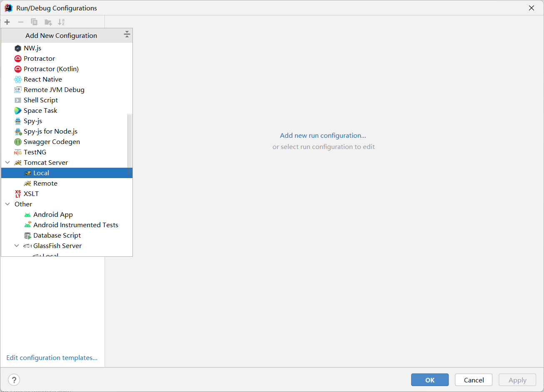Click the Remove Configuration minus icon

pos(21,22)
